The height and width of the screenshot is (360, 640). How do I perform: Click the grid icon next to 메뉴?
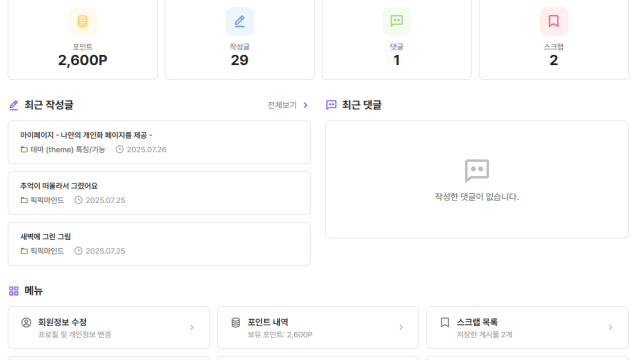click(13, 291)
